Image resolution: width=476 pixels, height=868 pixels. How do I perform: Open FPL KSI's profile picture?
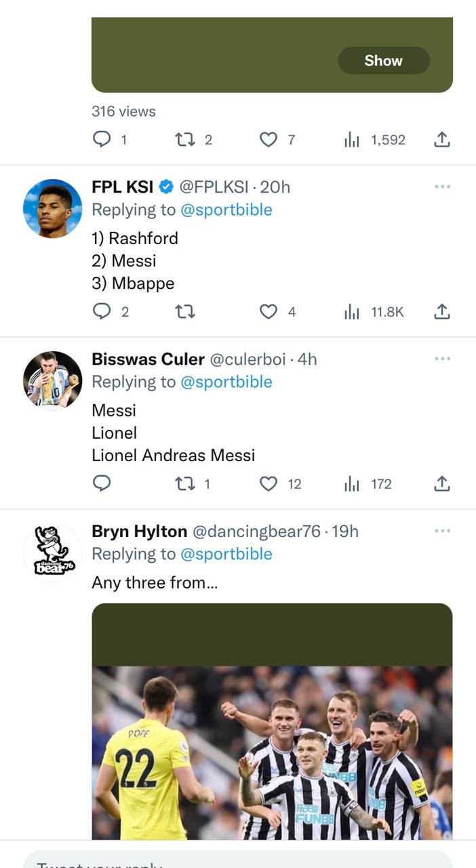[52, 208]
